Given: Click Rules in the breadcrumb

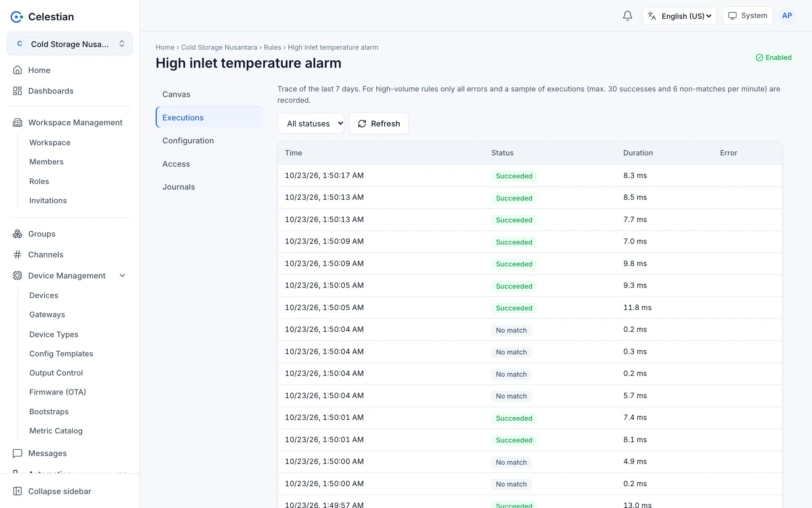Looking at the screenshot, I should click(273, 47).
